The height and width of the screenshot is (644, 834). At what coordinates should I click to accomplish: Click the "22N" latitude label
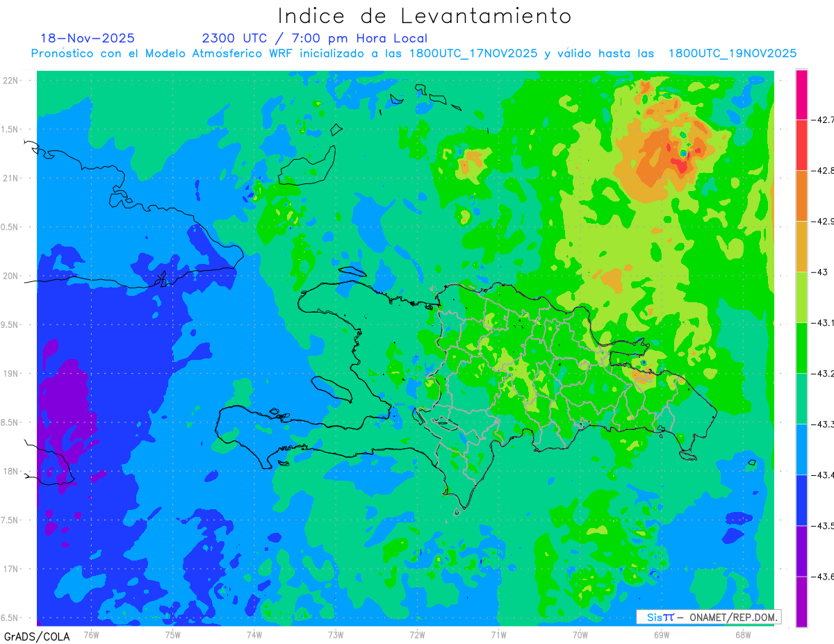pyautogui.click(x=12, y=80)
